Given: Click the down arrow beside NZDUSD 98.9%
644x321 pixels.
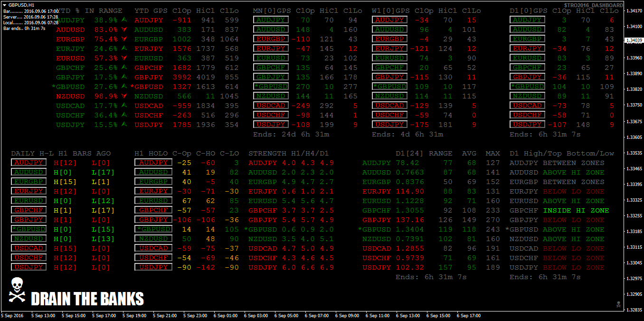Looking at the screenshot, I should (124, 96).
